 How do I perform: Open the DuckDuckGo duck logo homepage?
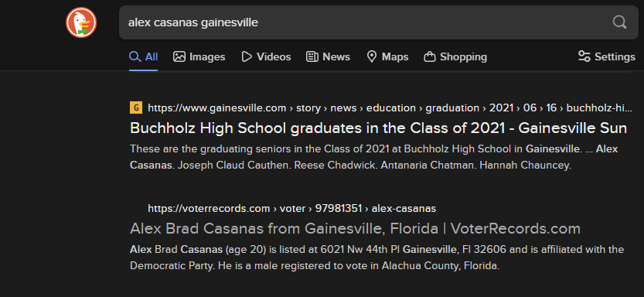81,22
